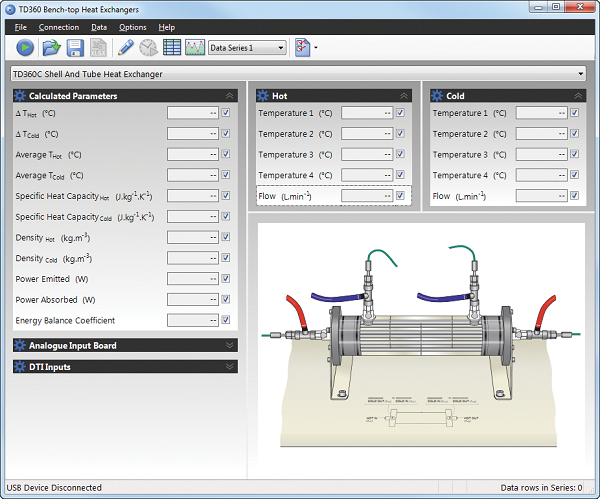
Task: Click the Export to XLSX icon
Action: click(x=99, y=47)
